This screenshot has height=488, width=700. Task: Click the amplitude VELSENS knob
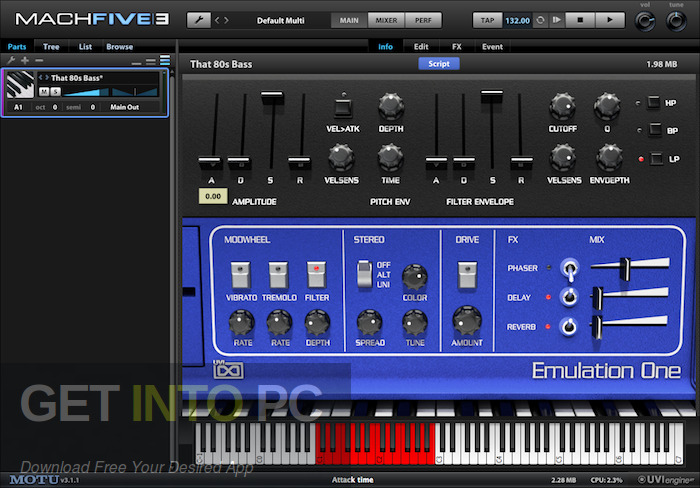pyautogui.click(x=342, y=157)
